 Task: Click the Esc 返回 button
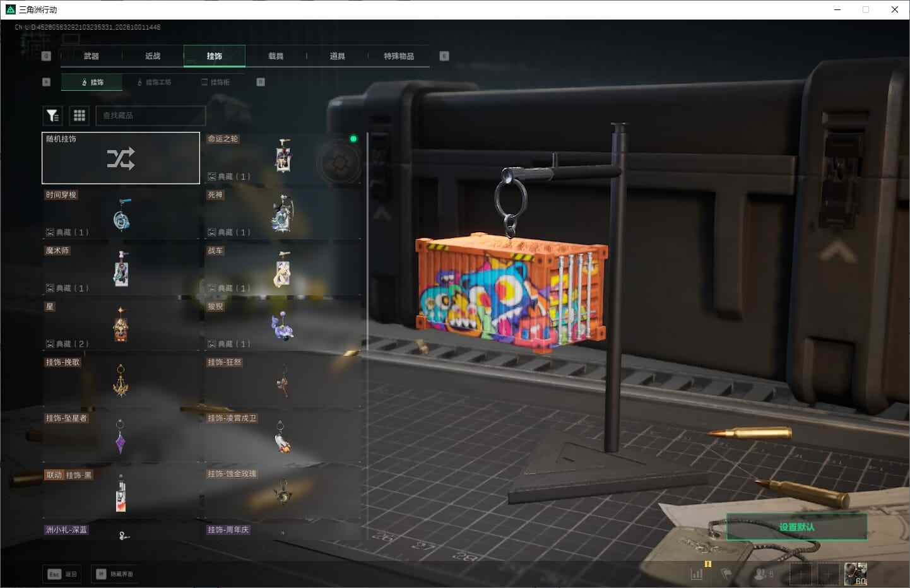click(62, 574)
